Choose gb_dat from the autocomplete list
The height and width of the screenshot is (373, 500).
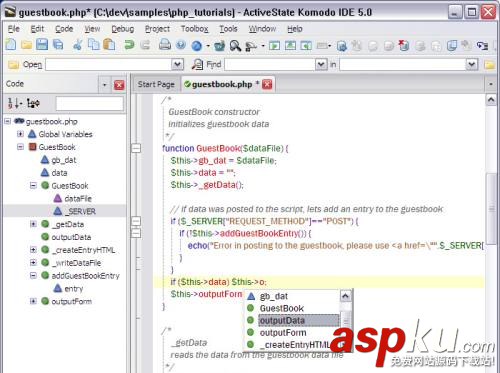(274, 296)
